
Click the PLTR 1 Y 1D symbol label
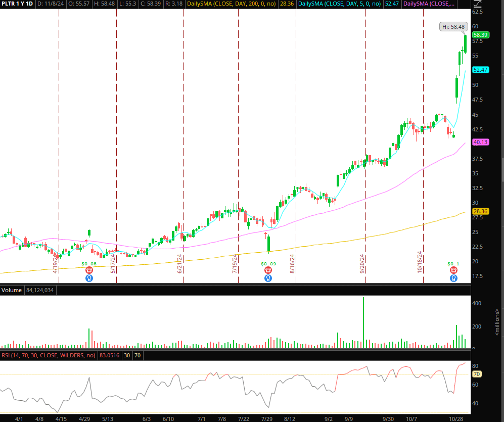(x=17, y=4)
